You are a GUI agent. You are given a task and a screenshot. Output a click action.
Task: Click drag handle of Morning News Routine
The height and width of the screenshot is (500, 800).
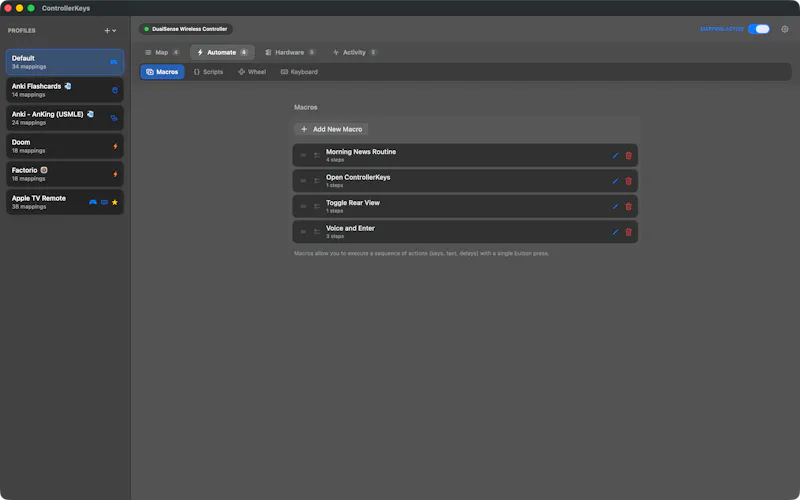point(303,155)
